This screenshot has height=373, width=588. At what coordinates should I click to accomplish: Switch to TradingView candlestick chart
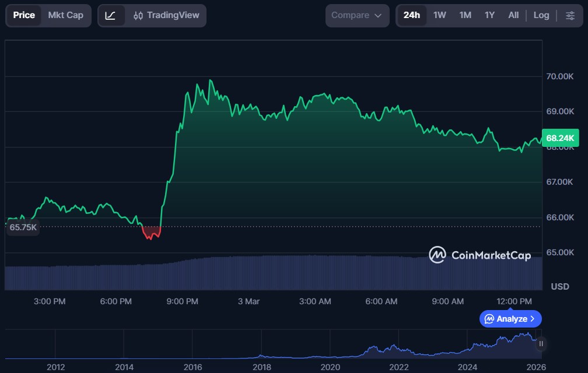[x=166, y=15]
